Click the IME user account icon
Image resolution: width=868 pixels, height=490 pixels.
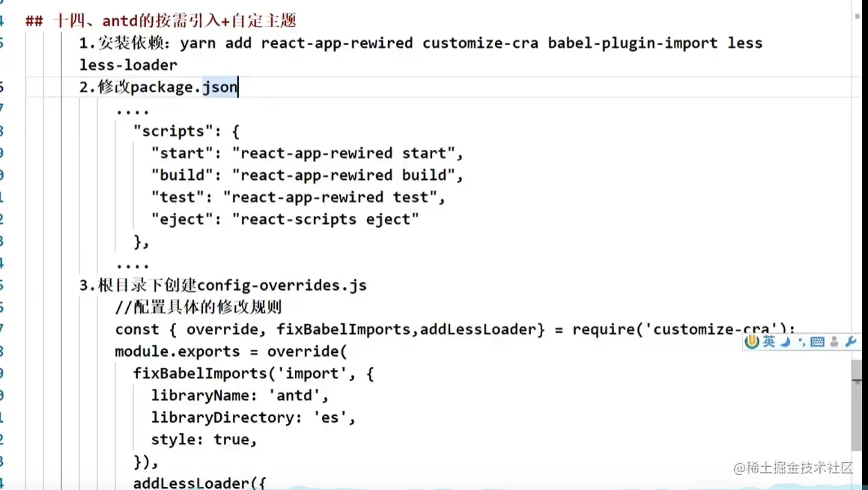tap(834, 342)
